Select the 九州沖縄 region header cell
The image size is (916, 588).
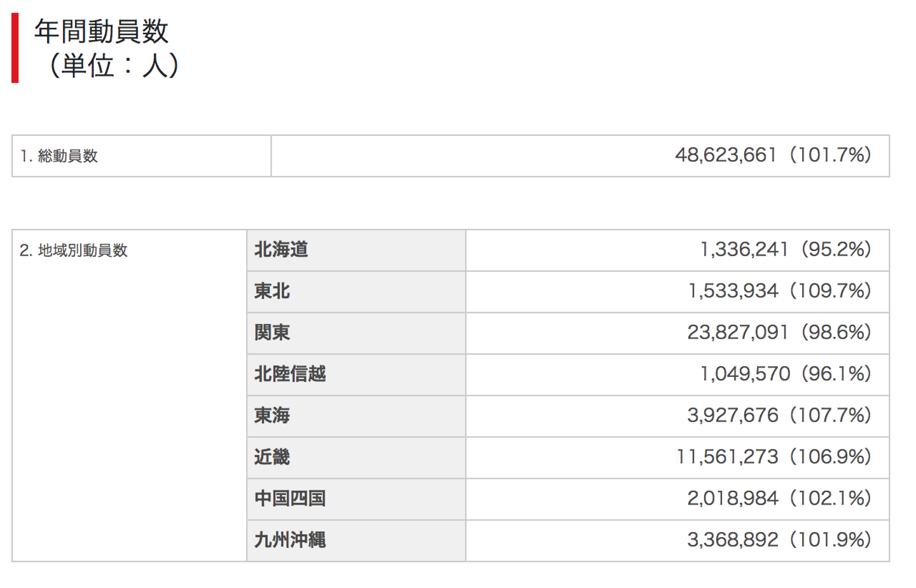tap(290, 540)
